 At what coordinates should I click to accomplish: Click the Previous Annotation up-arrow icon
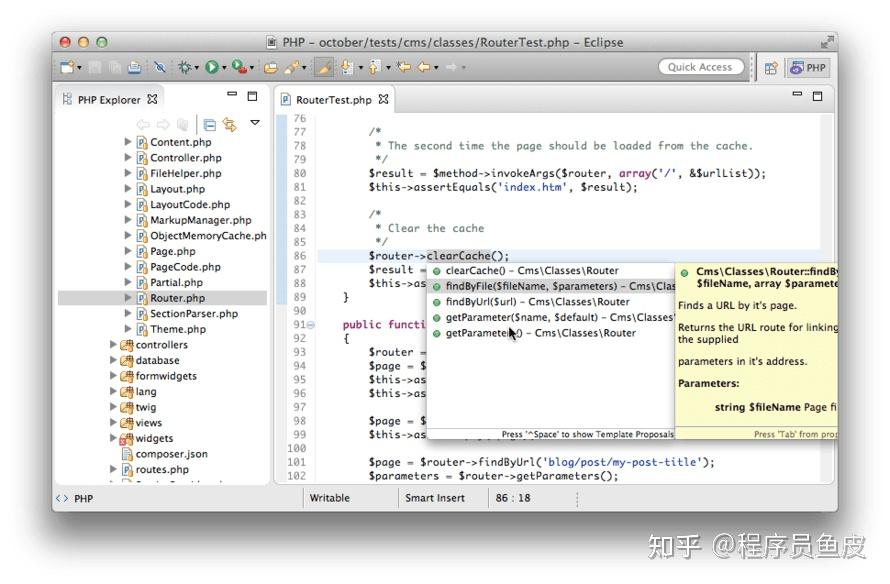click(x=374, y=67)
